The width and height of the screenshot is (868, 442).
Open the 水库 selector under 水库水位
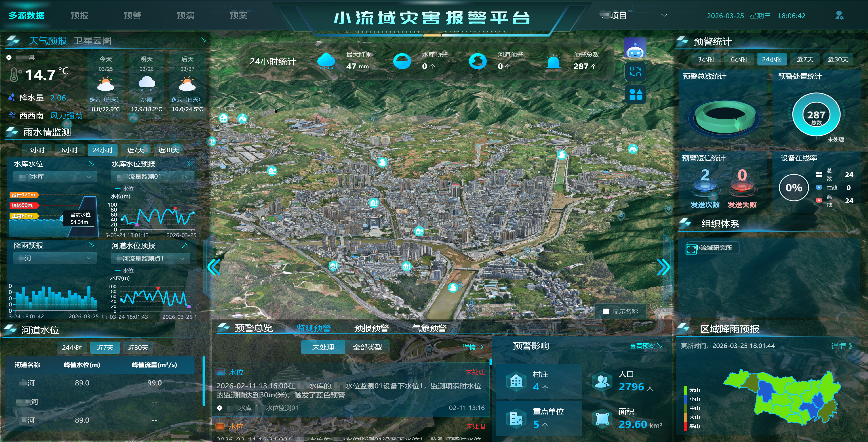55,177
